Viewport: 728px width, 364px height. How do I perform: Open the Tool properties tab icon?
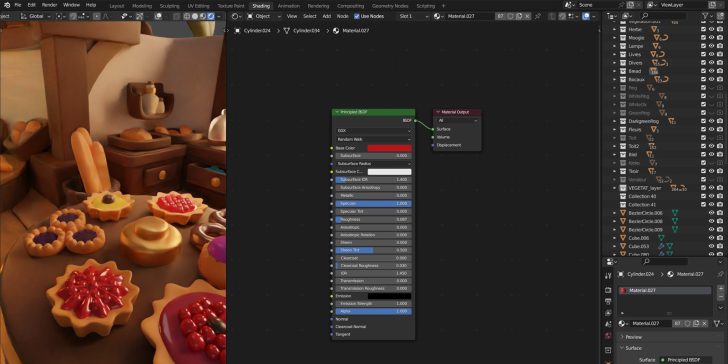click(x=608, y=276)
